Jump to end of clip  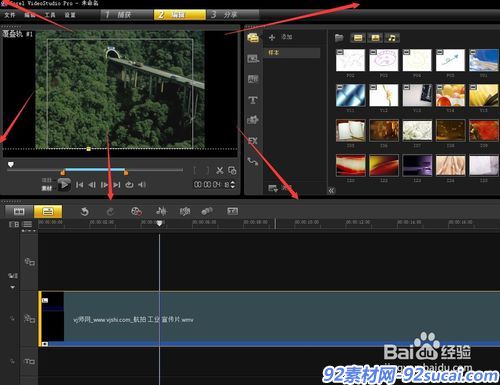click(x=117, y=185)
